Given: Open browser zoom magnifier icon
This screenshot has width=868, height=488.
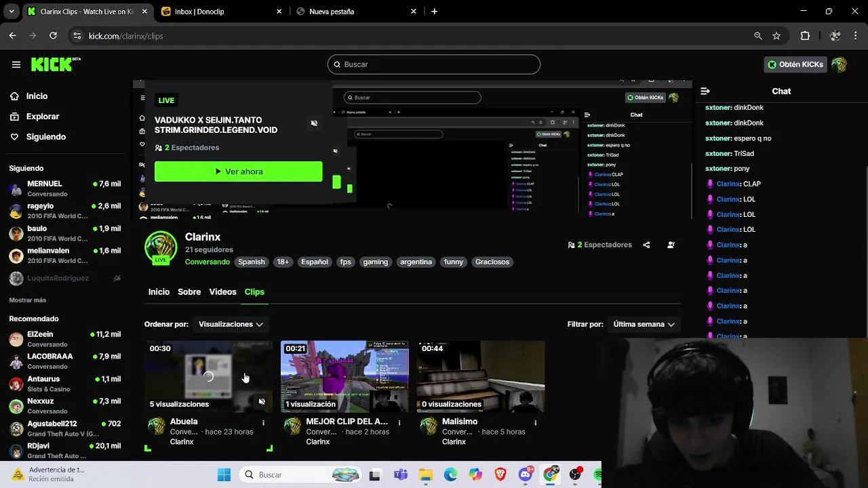Looking at the screenshot, I should coord(758,36).
